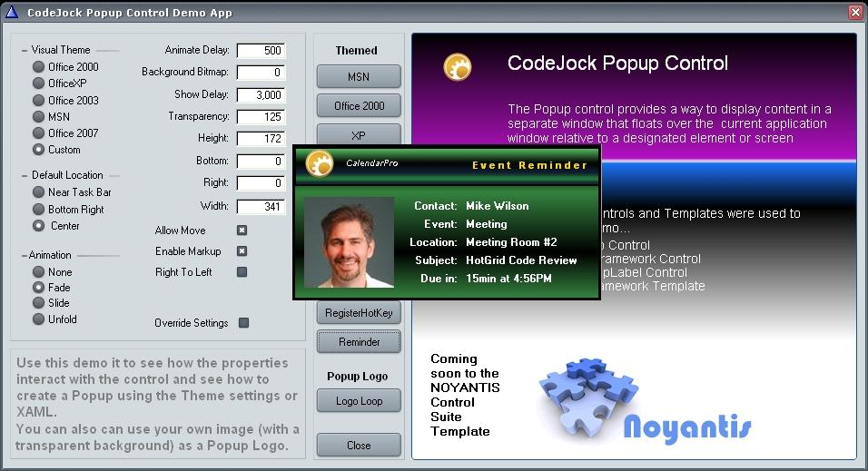
Task: Click the RegisterHotKey button
Action: pos(359,313)
